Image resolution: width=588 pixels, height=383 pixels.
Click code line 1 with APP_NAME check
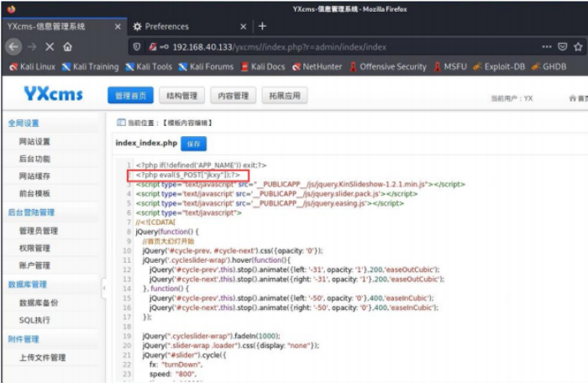pos(201,165)
